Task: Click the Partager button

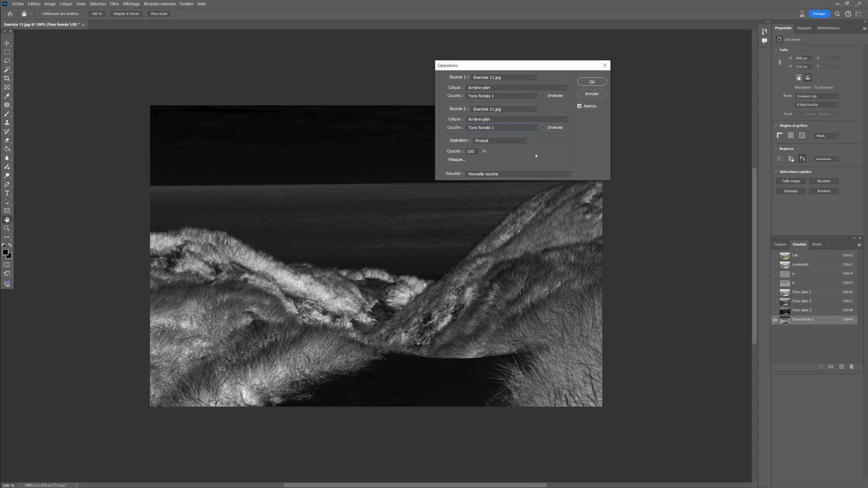Action: (x=819, y=14)
